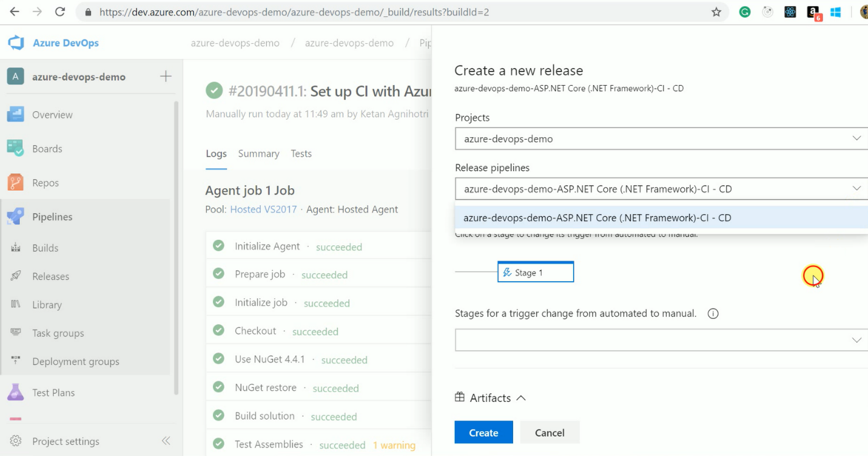Image resolution: width=868 pixels, height=456 pixels.
Task: Open Boards in the sidebar
Action: (x=47, y=149)
